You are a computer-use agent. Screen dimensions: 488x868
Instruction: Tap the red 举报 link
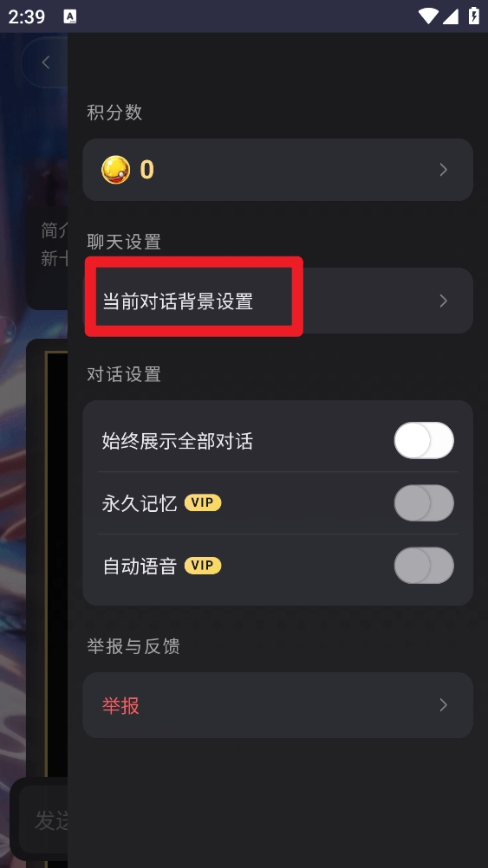(x=120, y=705)
